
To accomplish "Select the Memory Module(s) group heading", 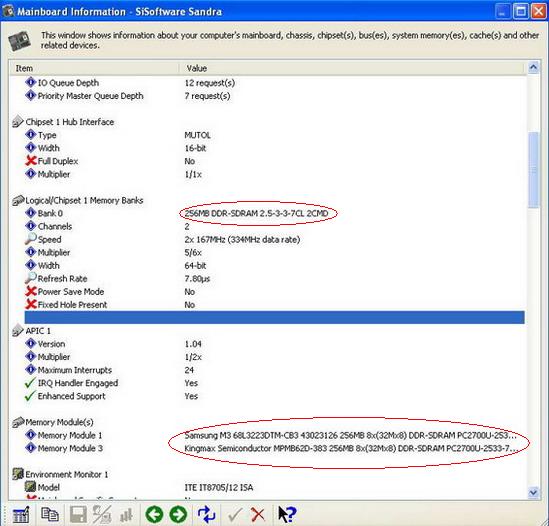I will [x=59, y=422].
